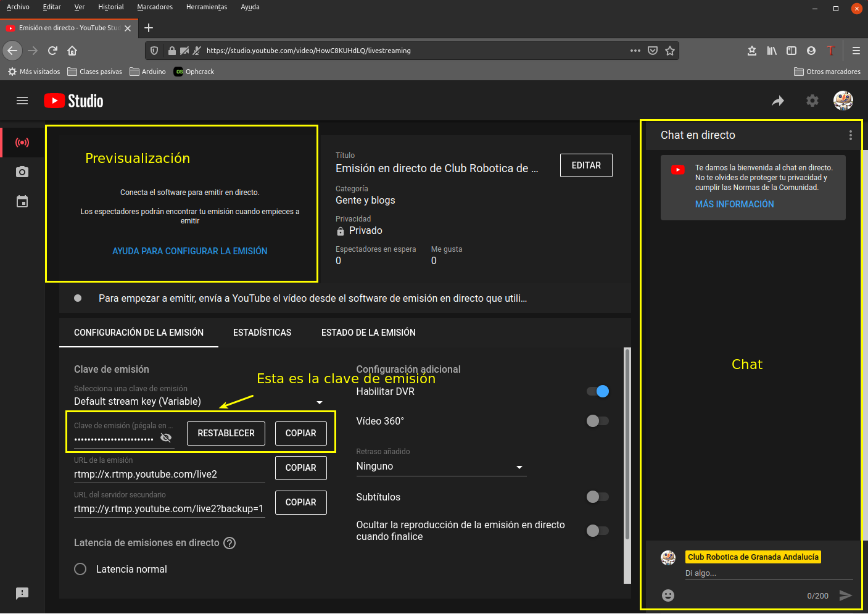Open the settings gear in Studio header

pos(812,101)
